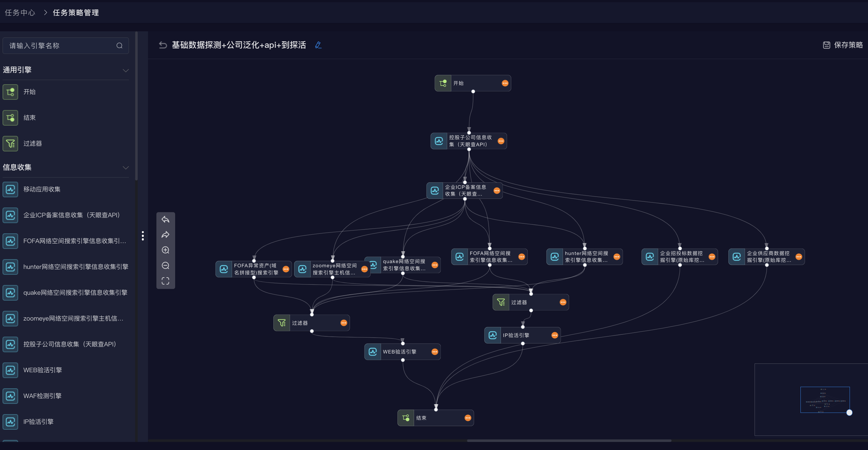868x450 pixels.
Task: Open options on 企业ICP备案信息收集 node
Action: click(x=497, y=190)
